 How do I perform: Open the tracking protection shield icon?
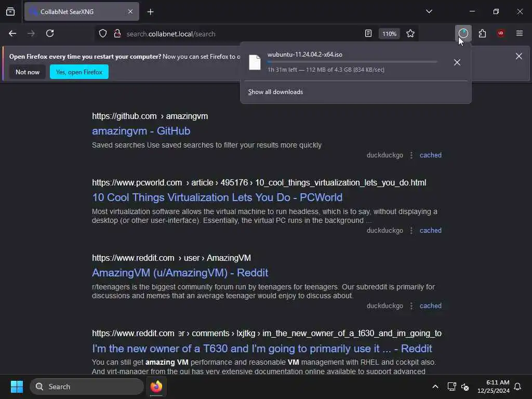coord(103,34)
